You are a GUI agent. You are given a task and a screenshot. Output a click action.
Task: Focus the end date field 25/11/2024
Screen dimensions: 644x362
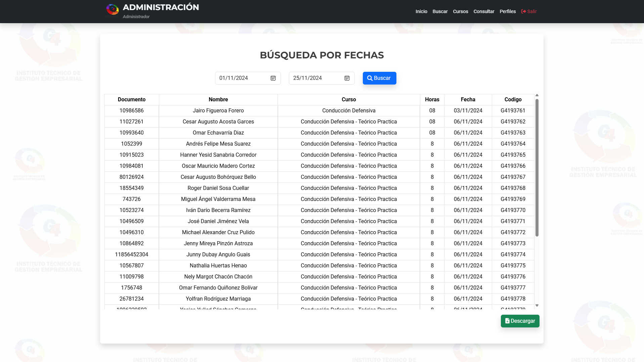tap(316, 78)
